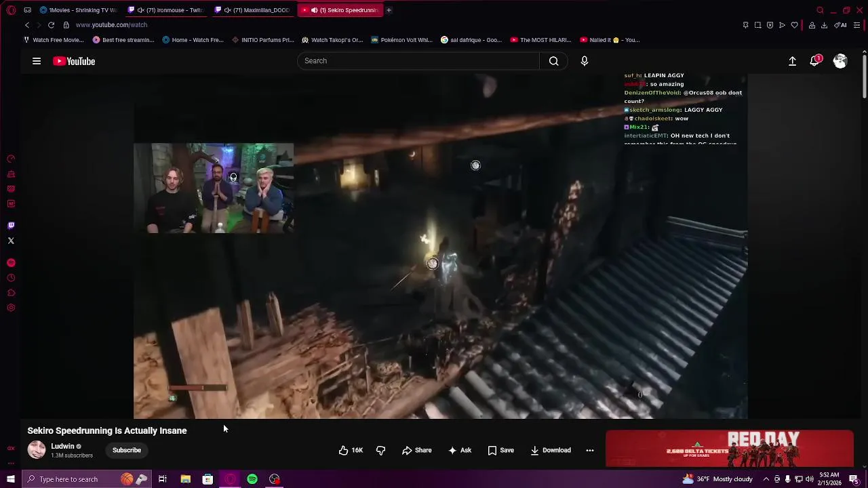Ask about this video
Screen dimensions: 868x488
coord(460,450)
